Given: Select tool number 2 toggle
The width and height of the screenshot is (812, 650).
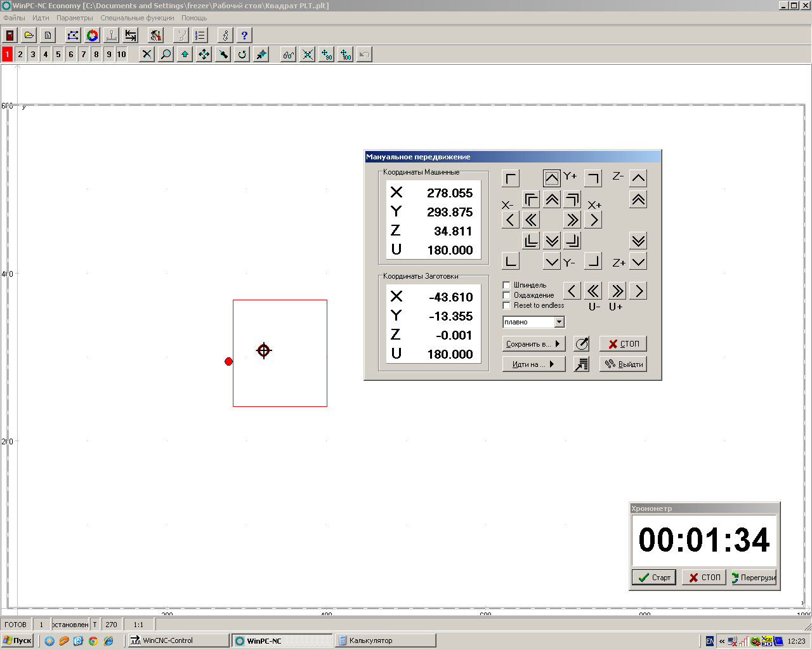Looking at the screenshot, I should click(20, 55).
